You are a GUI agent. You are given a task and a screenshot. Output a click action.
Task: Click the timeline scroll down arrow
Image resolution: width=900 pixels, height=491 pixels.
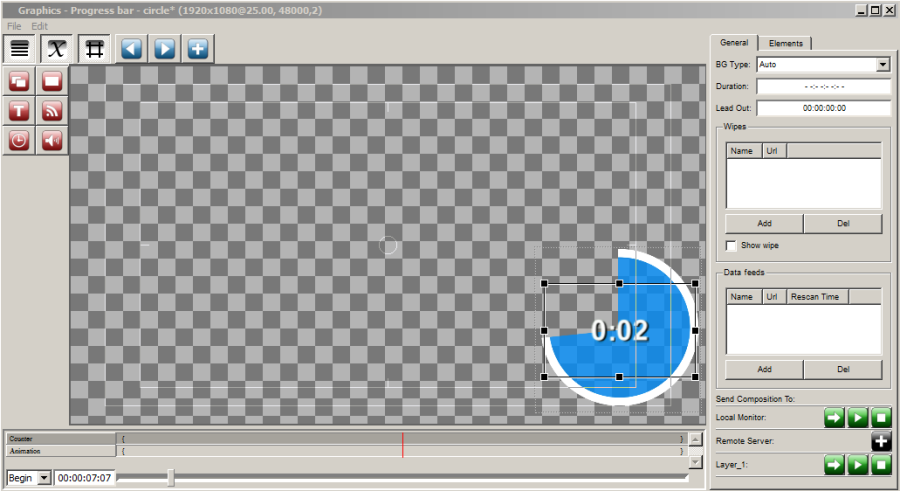(x=696, y=462)
